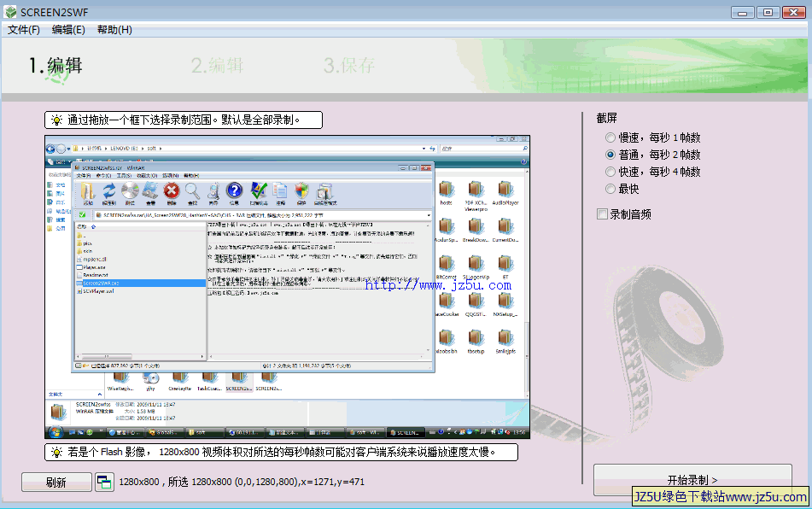Choose 快速，每秒 4 帧数 capture speed
The height and width of the screenshot is (509, 812).
click(x=653, y=172)
